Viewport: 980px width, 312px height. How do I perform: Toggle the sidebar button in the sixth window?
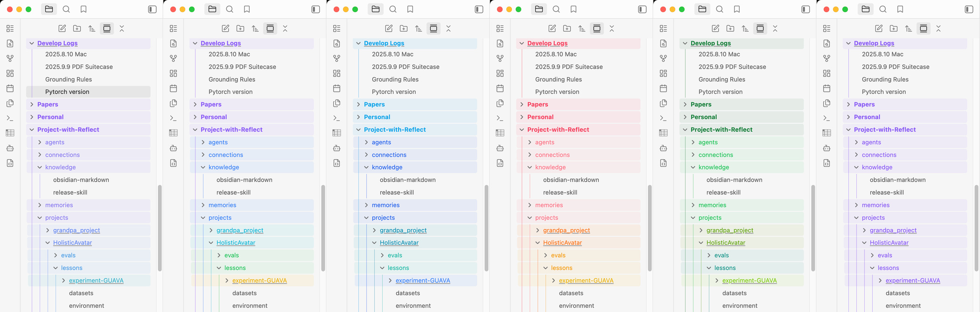[x=969, y=9]
